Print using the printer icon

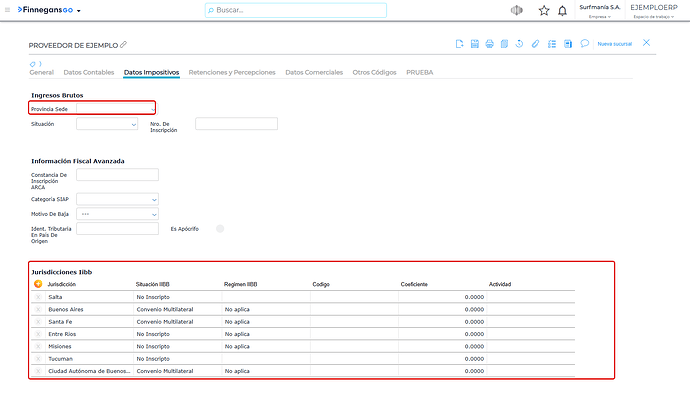tap(489, 44)
